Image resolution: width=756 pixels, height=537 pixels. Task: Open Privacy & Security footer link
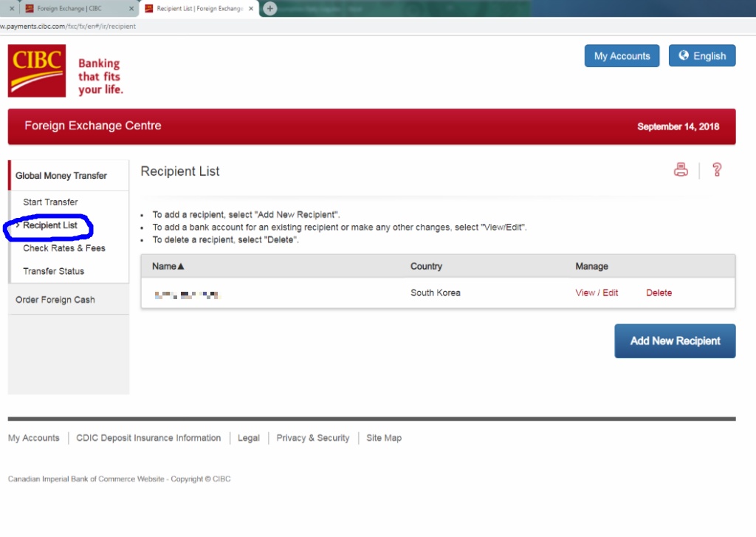point(313,438)
